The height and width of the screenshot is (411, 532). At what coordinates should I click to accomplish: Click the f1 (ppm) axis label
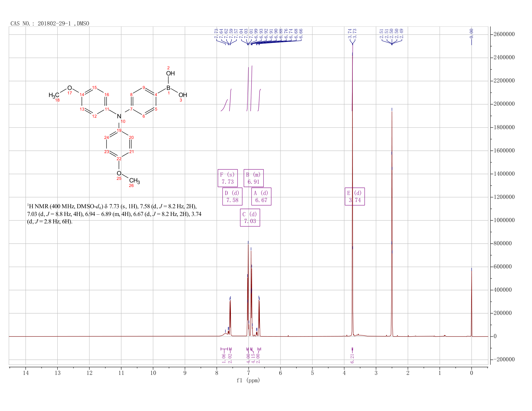tap(248, 380)
